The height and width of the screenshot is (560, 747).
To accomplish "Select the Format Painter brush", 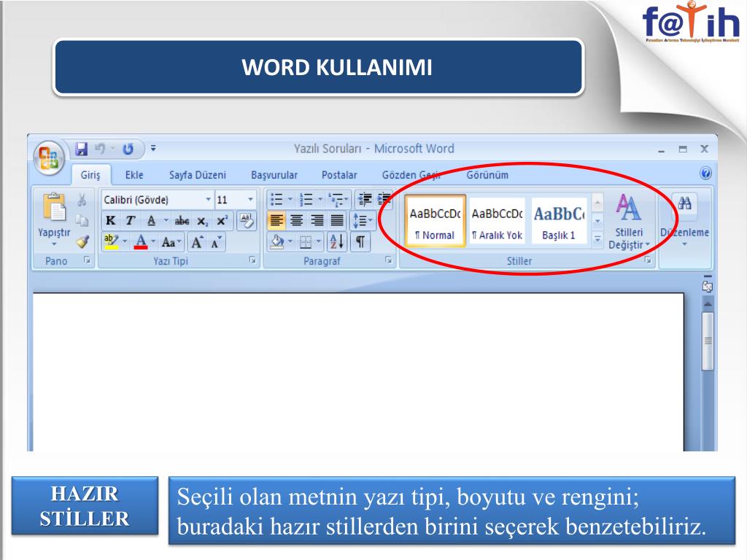I will tap(82, 242).
